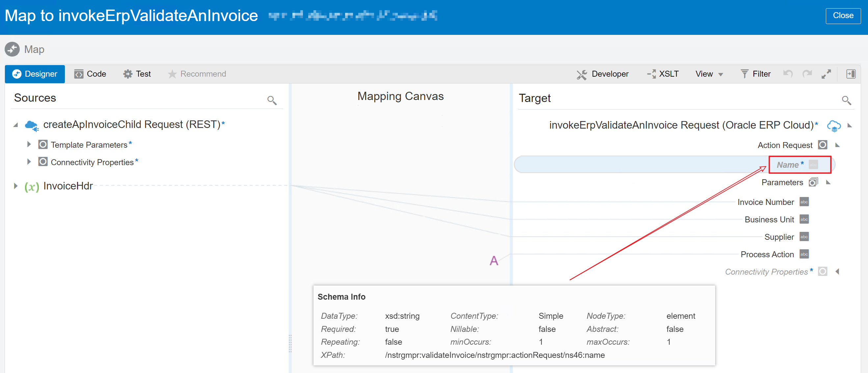Select the createApInvoiceChild Request (REST) row

pos(134,125)
